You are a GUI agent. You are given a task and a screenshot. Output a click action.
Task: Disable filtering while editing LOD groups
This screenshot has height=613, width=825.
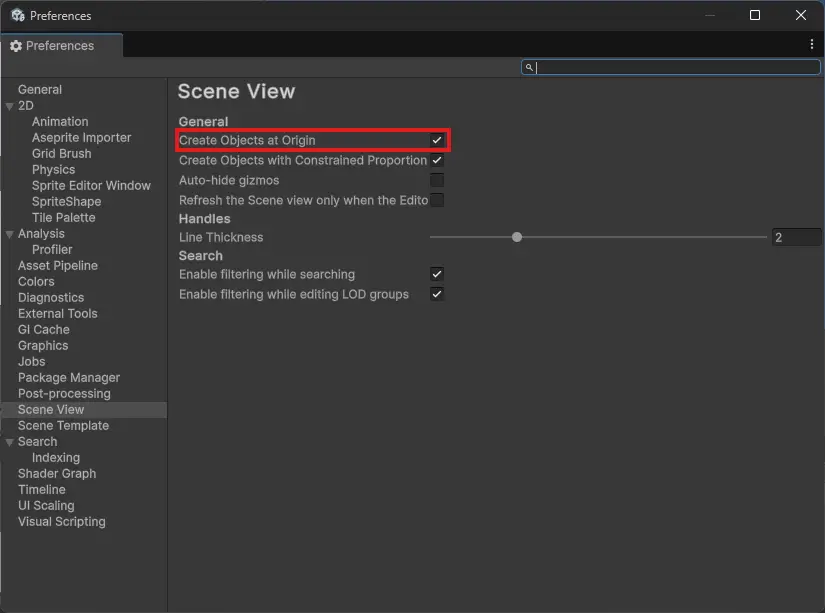coord(437,294)
